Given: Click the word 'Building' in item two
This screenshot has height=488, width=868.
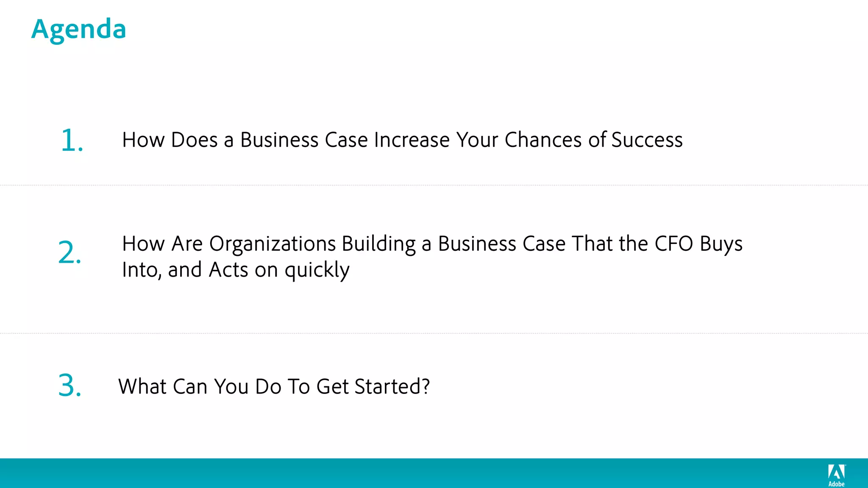Looking at the screenshot, I should 378,244.
